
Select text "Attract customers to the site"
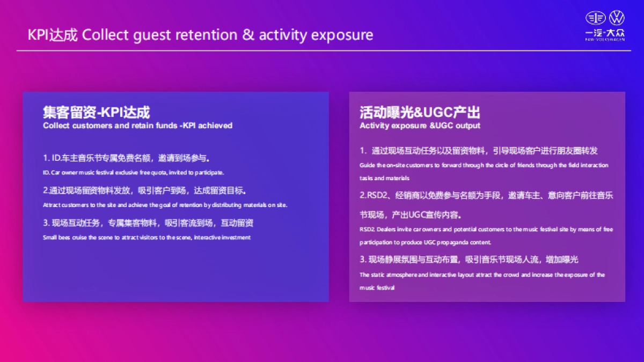(x=165, y=205)
